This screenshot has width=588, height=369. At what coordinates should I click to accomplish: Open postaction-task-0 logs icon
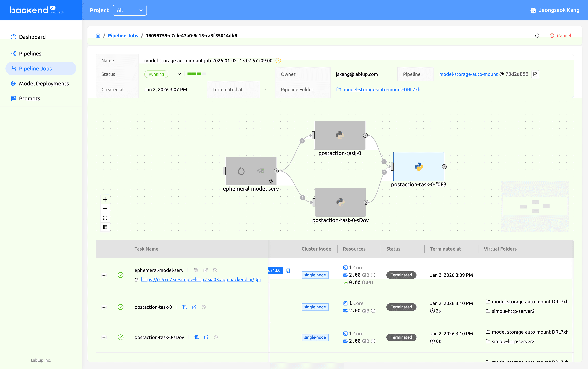[x=185, y=307]
